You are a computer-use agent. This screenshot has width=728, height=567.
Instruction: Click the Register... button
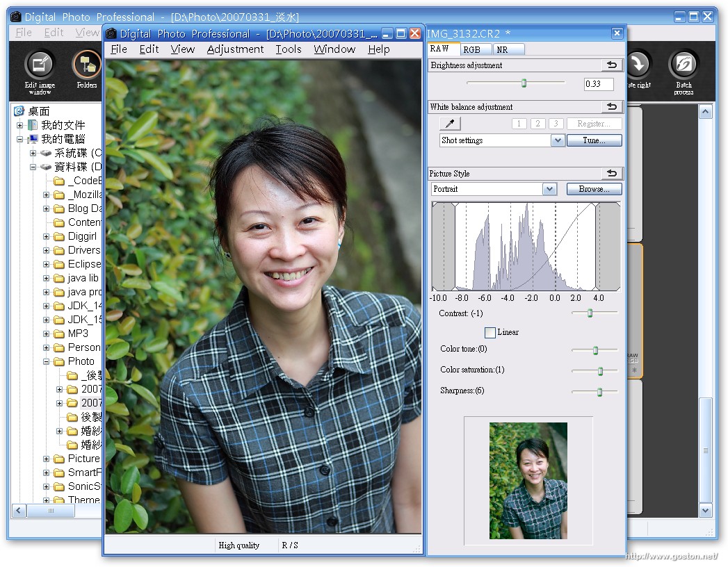(x=594, y=124)
